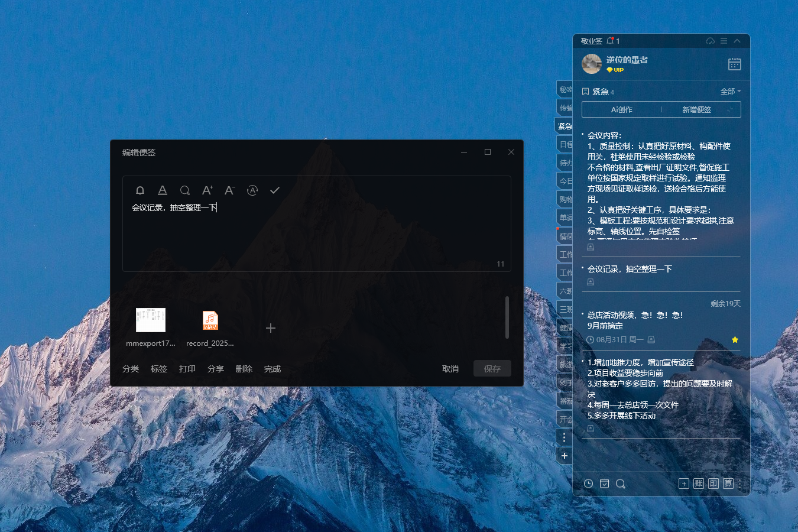This screenshot has height=532, width=798.
Task: Add new category with sidebar plus button
Action: pyautogui.click(x=565, y=456)
